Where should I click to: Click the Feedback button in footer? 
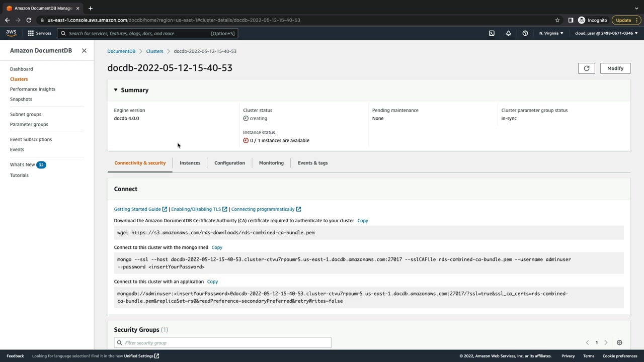coord(15,356)
